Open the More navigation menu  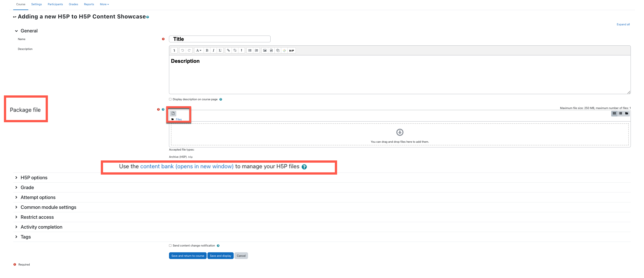pos(104,4)
